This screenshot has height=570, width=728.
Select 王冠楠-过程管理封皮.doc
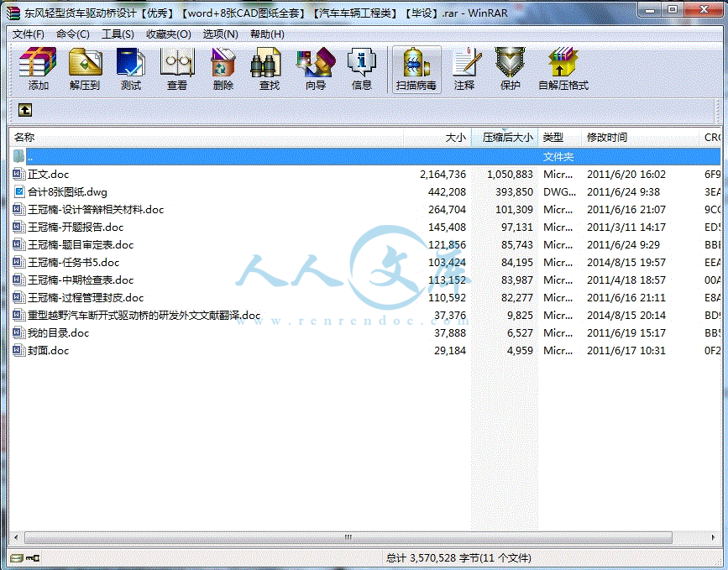coord(86,297)
